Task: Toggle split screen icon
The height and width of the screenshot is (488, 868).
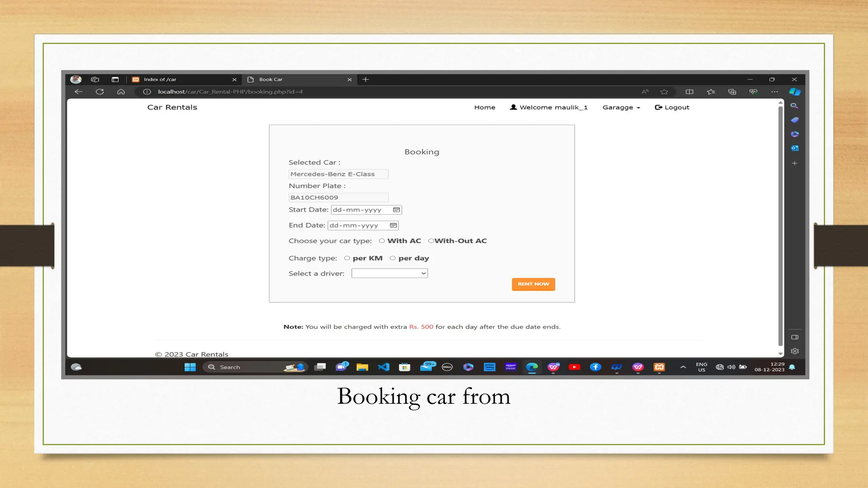Action: [x=690, y=91]
